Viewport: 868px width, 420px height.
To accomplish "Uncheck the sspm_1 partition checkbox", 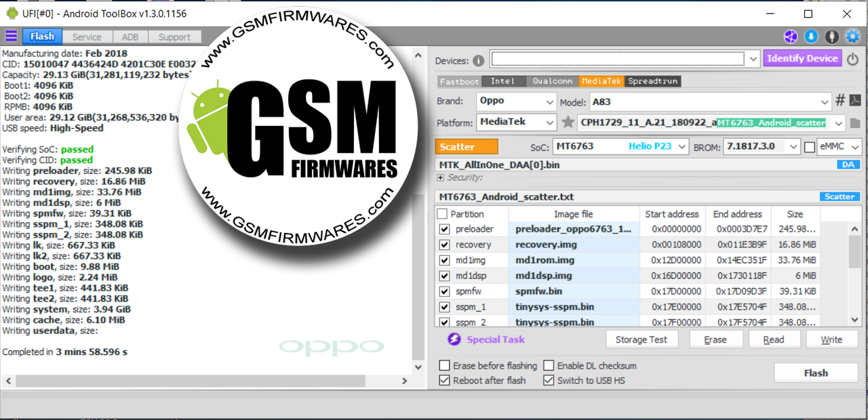I will pos(444,308).
